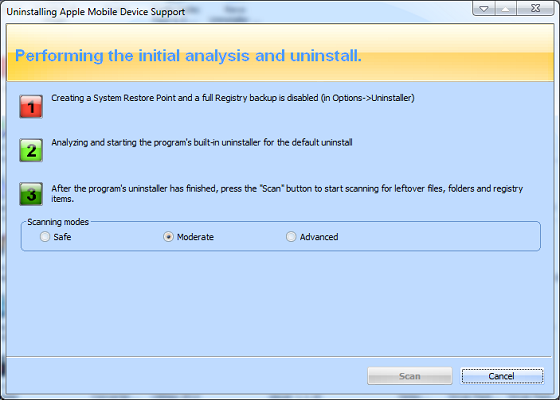The width and height of the screenshot is (560, 400).
Task: Cancel the uninstall process
Action: (x=502, y=376)
